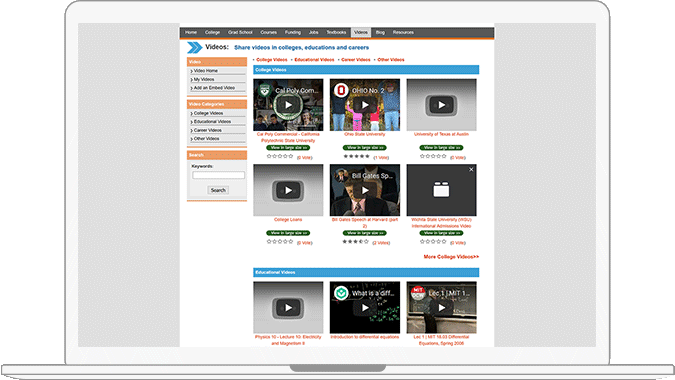This screenshot has width=675, height=380.
Task: Play the Cal Poly Commercial video
Action: point(288,105)
